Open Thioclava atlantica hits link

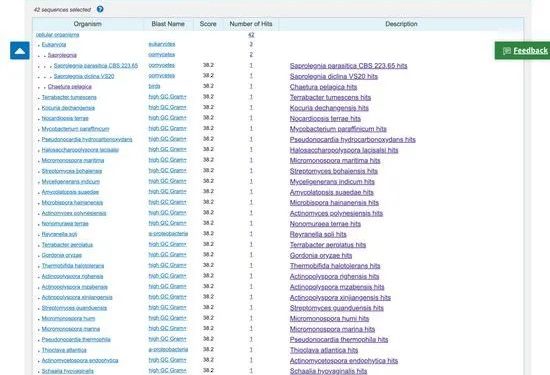pyautogui.click(x=324, y=350)
